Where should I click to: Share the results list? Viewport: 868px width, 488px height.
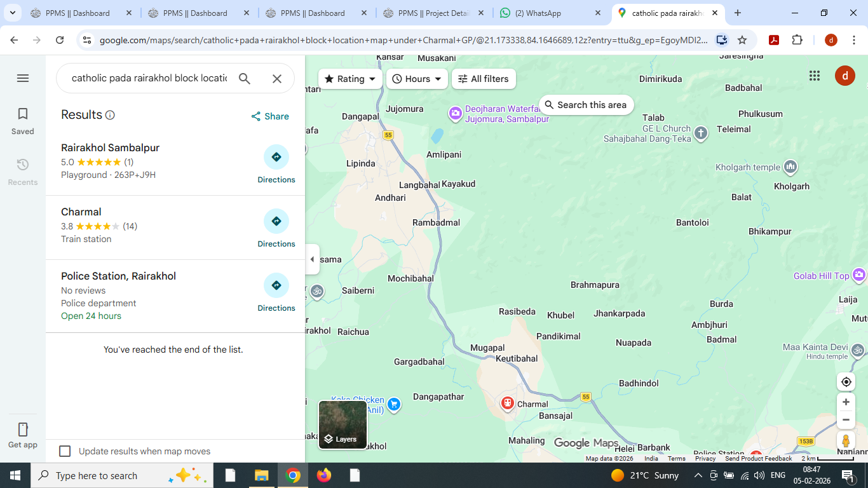tap(270, 116)
